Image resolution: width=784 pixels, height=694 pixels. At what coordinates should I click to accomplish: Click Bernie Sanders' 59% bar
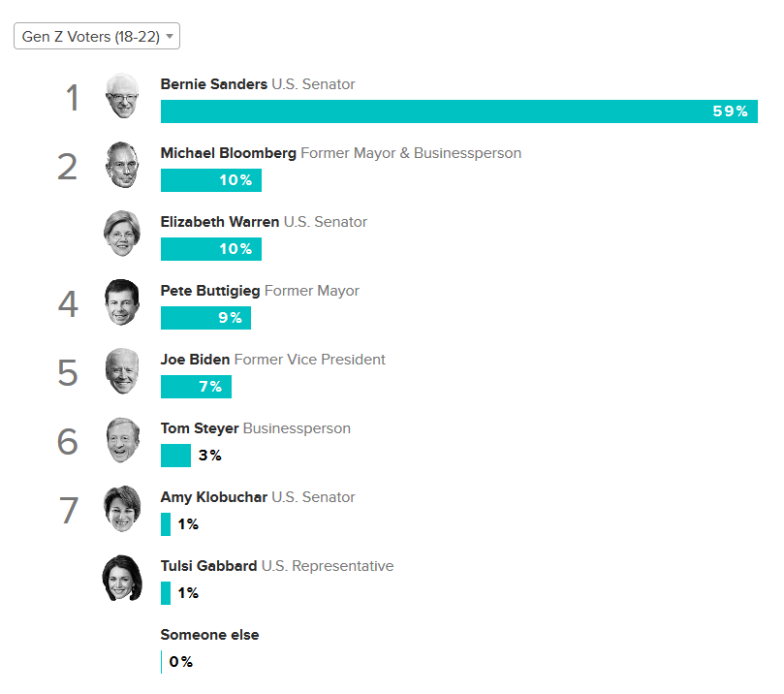(458, 111)
